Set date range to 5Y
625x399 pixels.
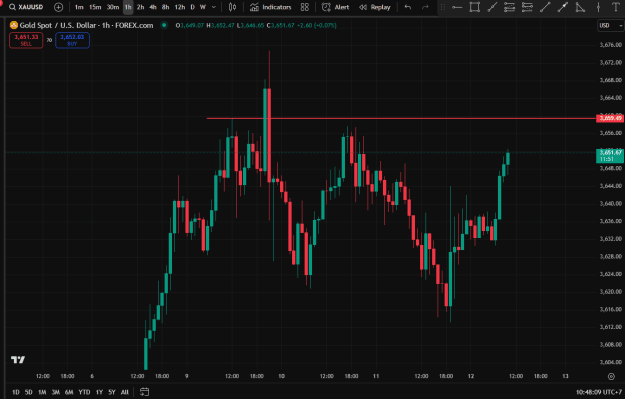click(x=112, y=392)
